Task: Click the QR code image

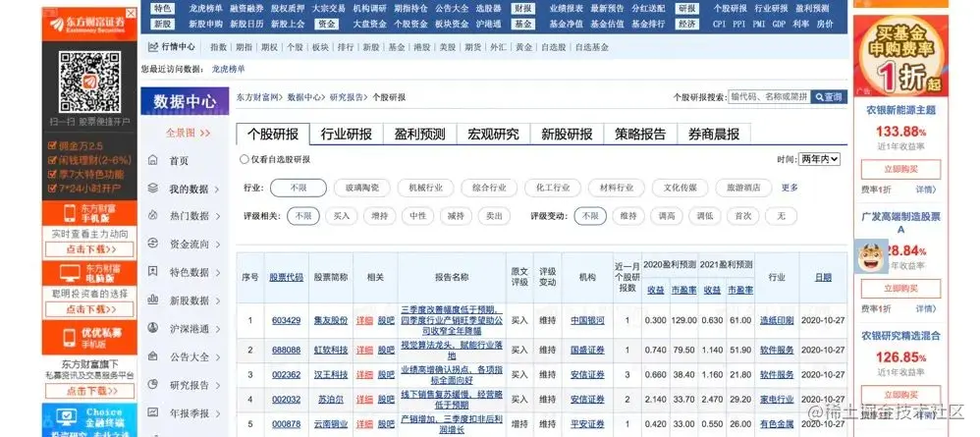Action: [x=89, y=82]
